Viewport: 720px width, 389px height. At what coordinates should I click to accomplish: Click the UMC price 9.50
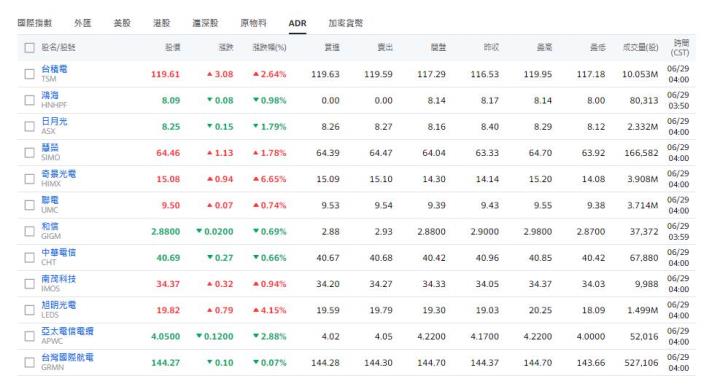point(171,205)
